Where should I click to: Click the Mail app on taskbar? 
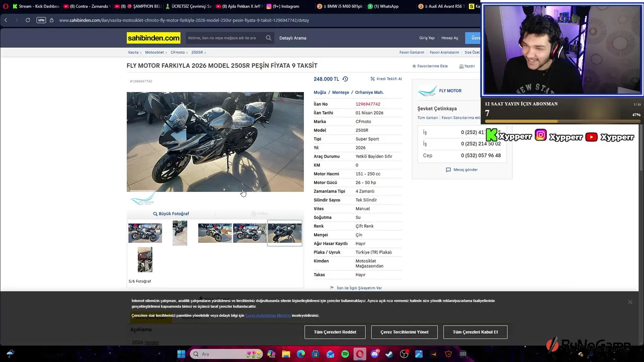(x=330, y=354)
